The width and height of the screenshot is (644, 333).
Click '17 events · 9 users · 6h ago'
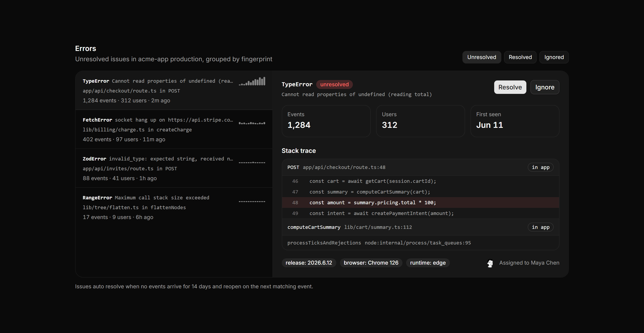(118, 217)
